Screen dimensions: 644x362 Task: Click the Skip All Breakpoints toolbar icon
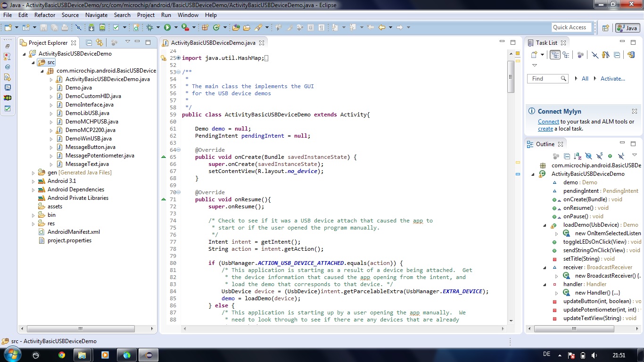click(78, 27)
